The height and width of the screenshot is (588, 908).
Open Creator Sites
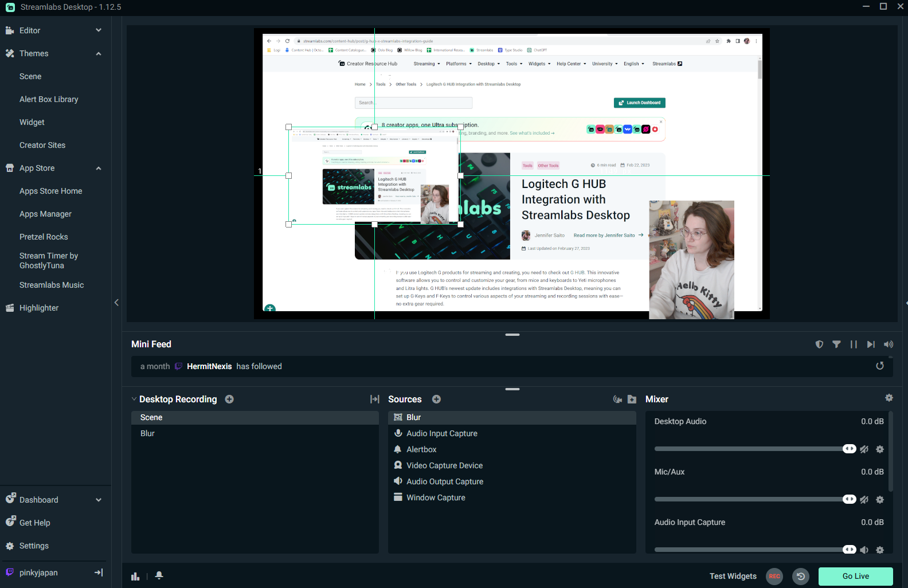coord(42,145)
